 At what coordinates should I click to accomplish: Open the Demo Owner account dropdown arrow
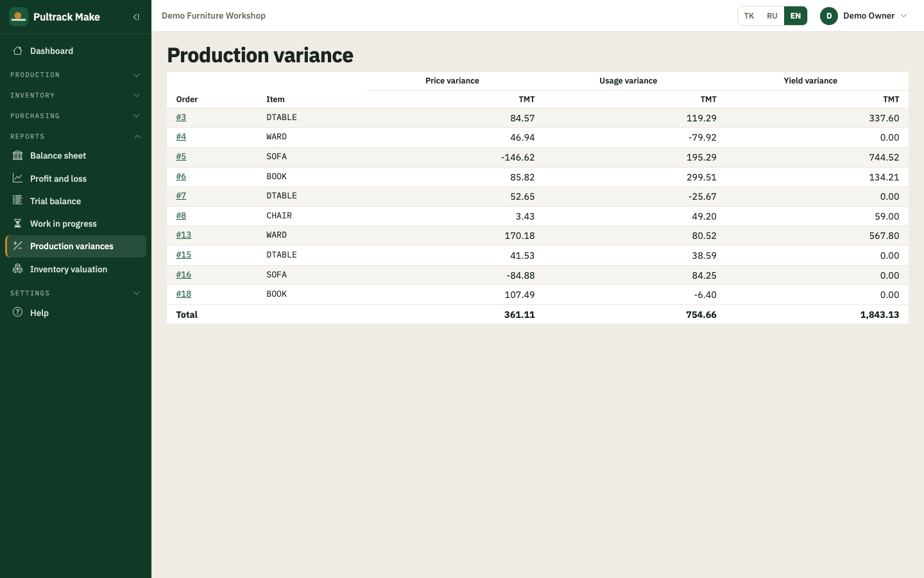point(903,16)
